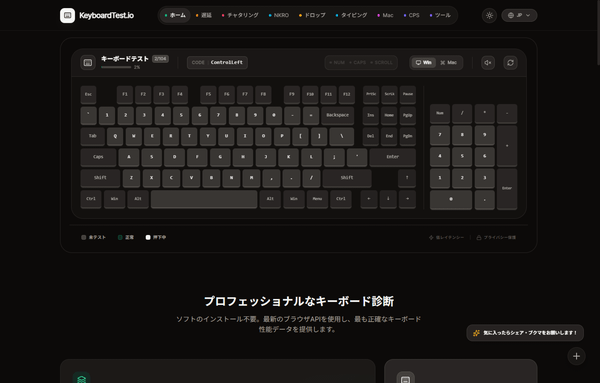Screen dimensions: 600x383
Task: Click the Tab key on virtual keyboard
Action: (x=93, y=136)
